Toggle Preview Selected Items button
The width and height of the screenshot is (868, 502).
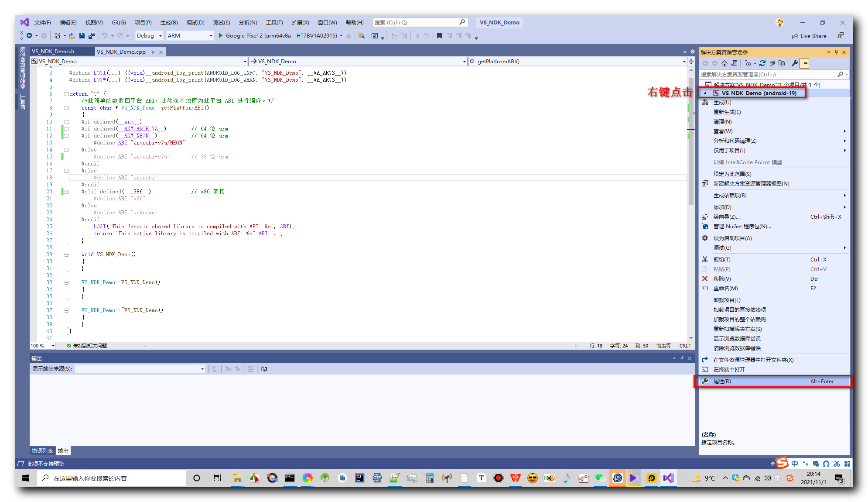pyautogui.click(x=804, y=63)
